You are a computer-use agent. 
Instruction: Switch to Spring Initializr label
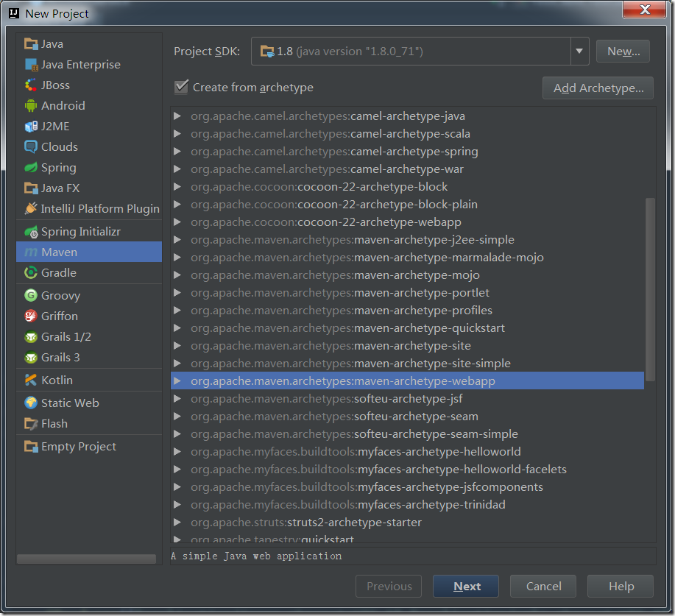point(81,232)
